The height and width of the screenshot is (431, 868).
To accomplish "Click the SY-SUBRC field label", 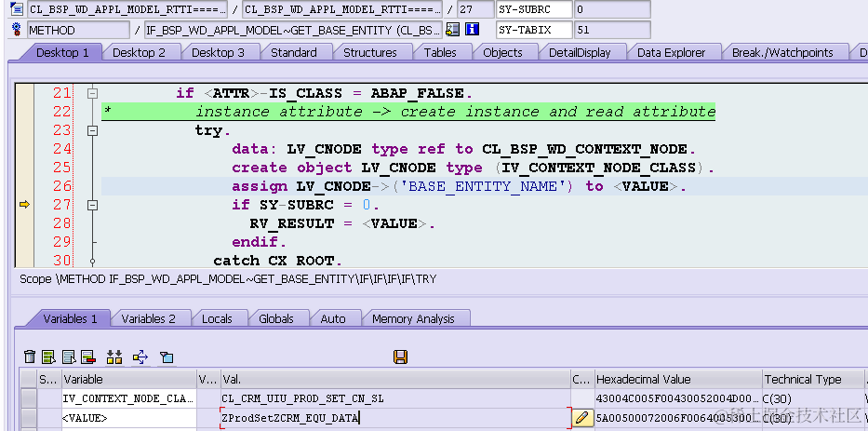I will (534, 9).
